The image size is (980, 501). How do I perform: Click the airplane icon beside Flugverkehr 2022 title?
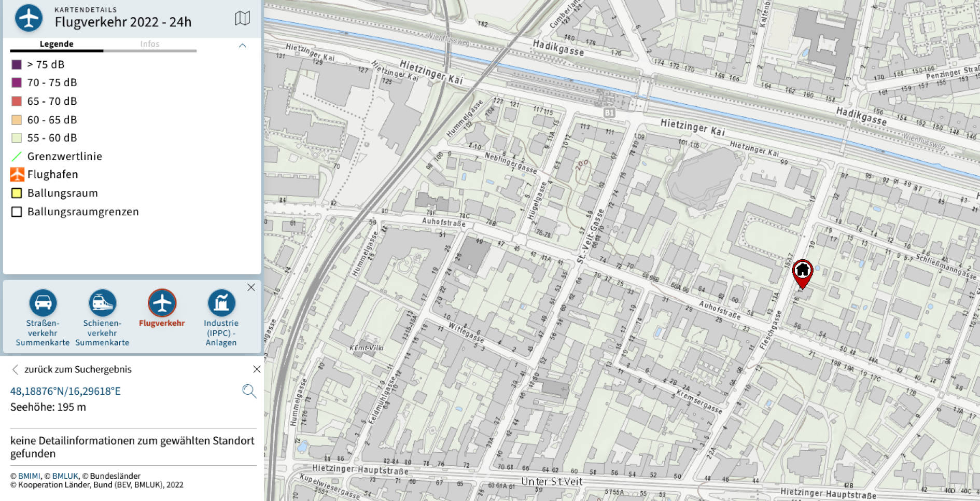tap(29, 18)
